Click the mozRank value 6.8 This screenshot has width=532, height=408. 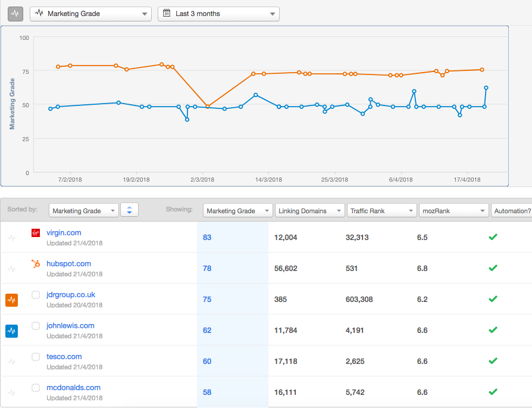pos(422,269)
